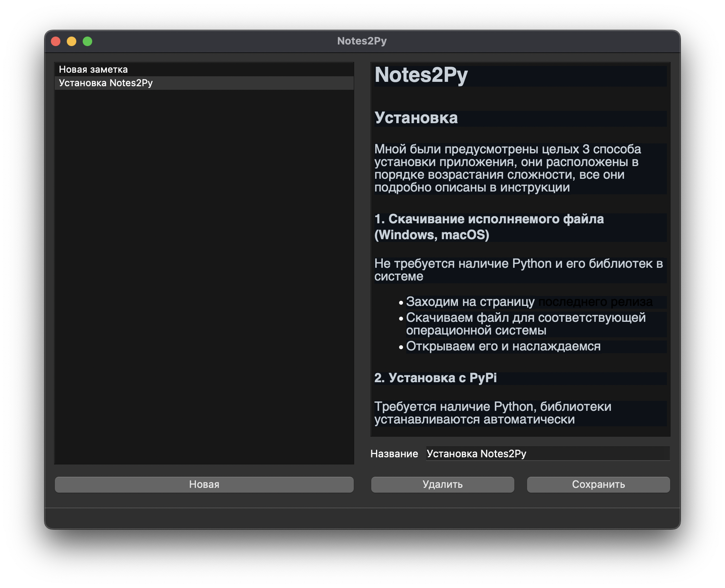Select the "Новая заметка" note in the list
Viewport: 725px width, 588px height.
pyautogui.click(x=93, y=70)
